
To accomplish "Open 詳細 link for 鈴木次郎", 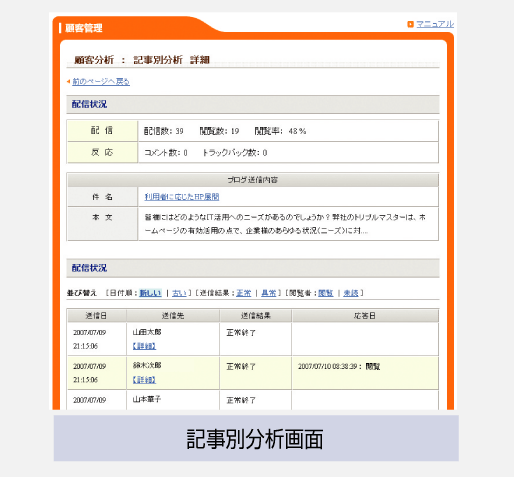I will coord(144,380).
